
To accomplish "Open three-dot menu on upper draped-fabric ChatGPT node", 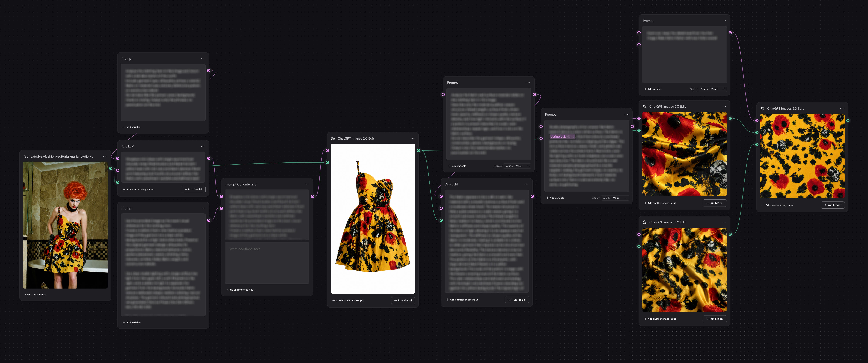I will tap(724, 106).
